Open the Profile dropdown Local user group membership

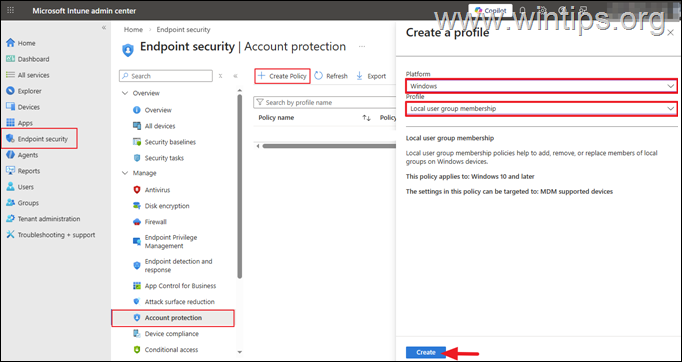coord(542,108)
